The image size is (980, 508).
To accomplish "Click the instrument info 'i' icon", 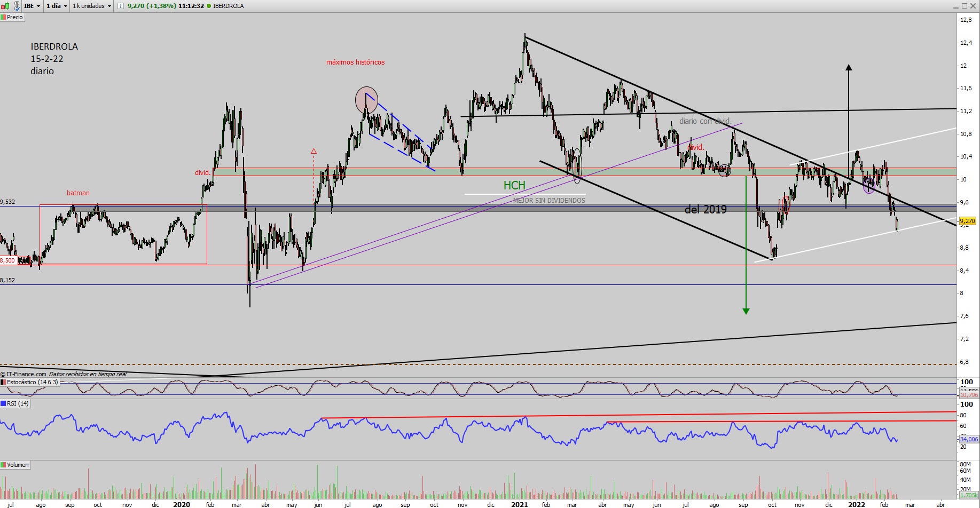I will [x=120, y=6].
